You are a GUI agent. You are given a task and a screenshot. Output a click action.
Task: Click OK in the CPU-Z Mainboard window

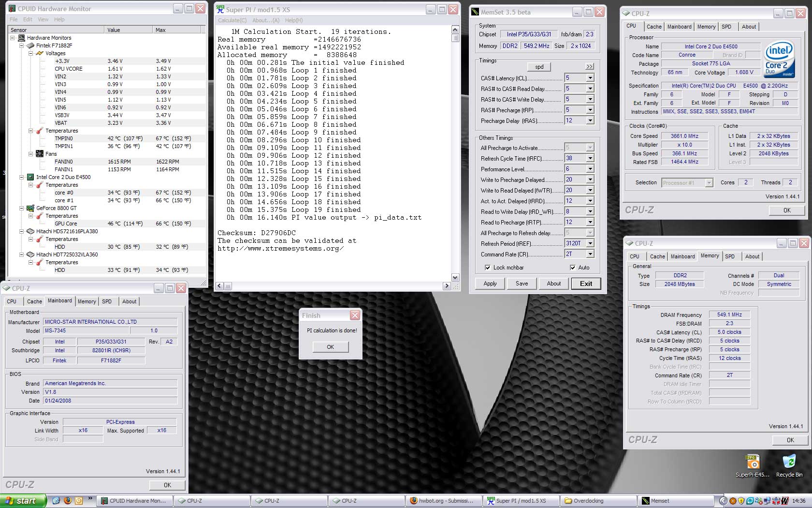167,485
